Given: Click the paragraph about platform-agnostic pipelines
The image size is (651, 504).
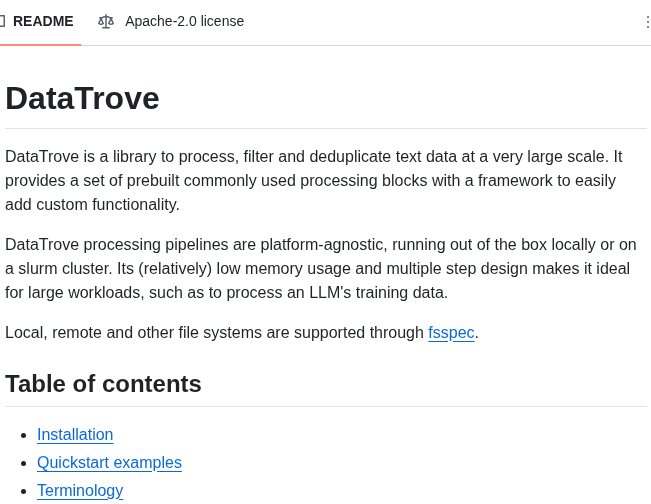Looking at the screenshot, I should coord(320,268).
